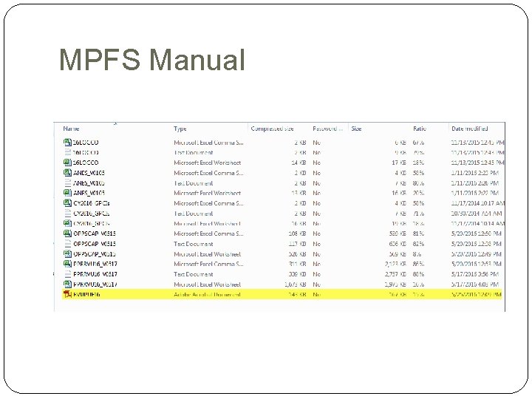Click '108 KB' compressed size in OPPSCAP_V0515 CSV row
This screenshot has height=399, width=532.
297,233
